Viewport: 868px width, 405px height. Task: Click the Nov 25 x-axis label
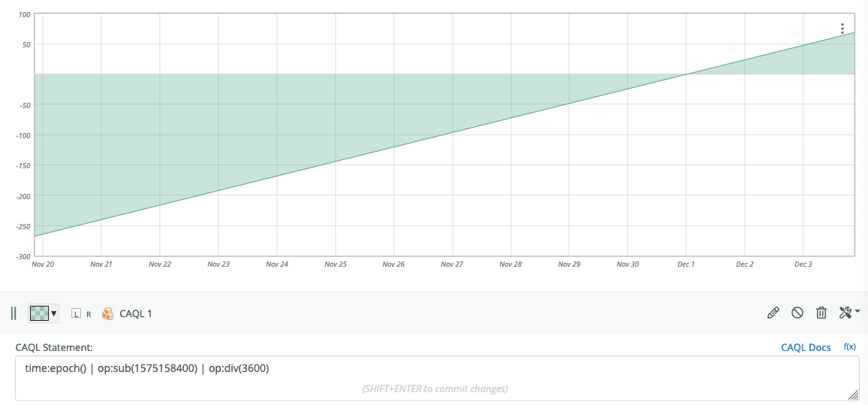(336, 264)
